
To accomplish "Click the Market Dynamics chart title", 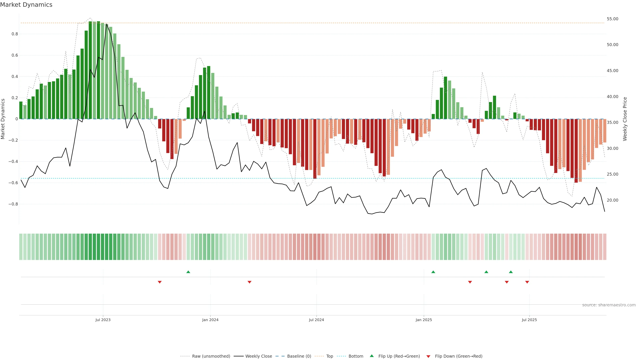I will coord(26,5).
